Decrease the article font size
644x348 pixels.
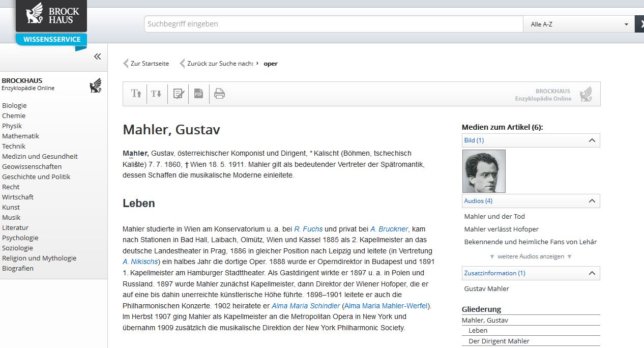tap(157, 94)
